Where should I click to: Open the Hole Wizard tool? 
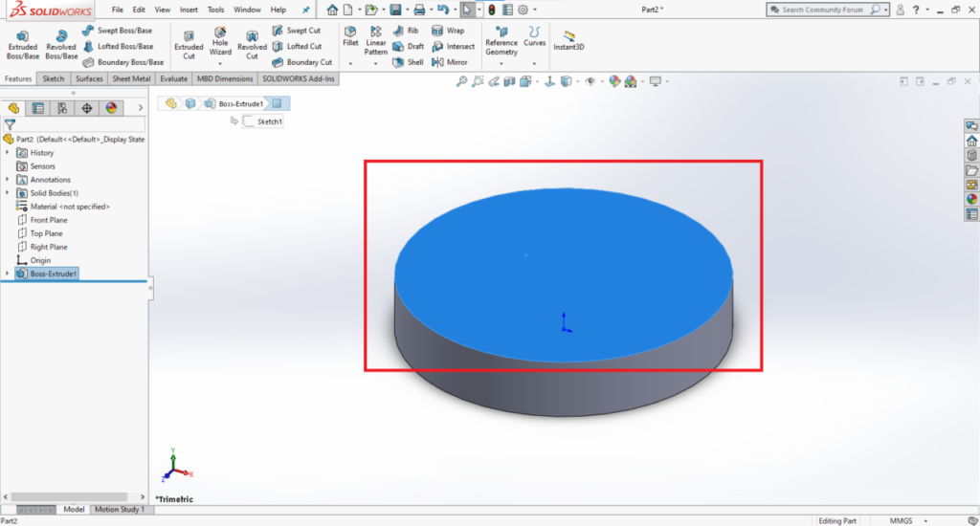click(x=220, y=45)
